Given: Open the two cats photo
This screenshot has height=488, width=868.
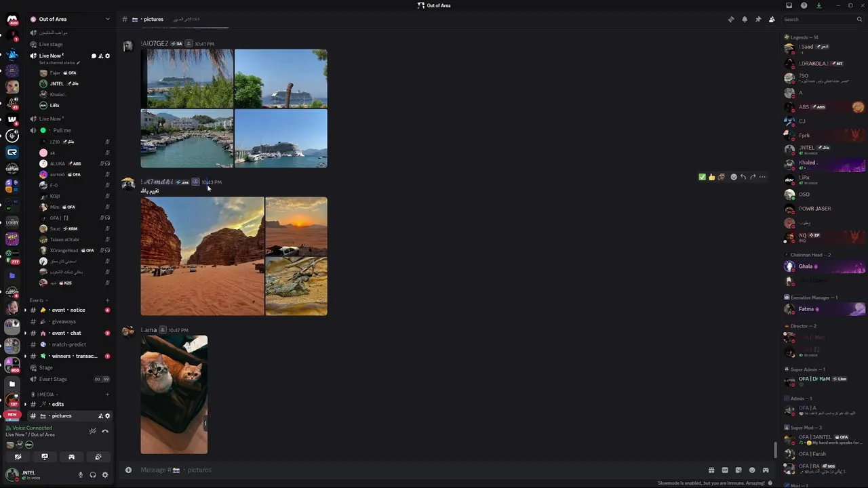Looking at the screenshot, I should pyautogui.click(x=174, y=394).
